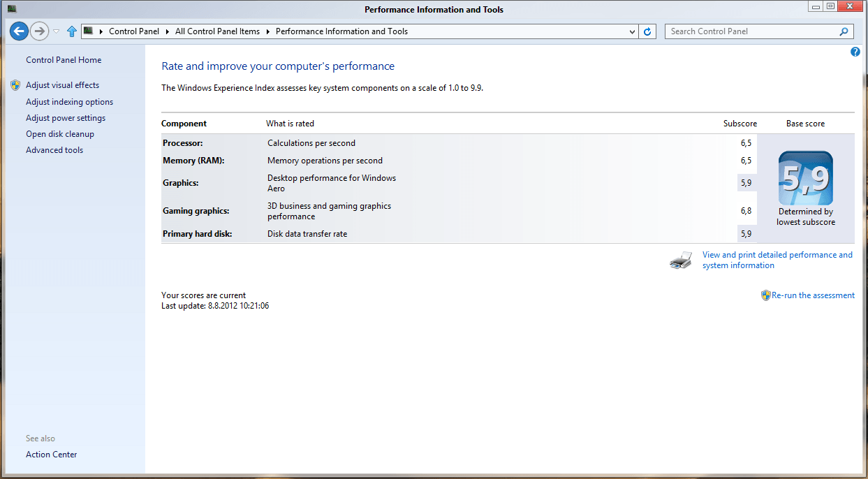Expand arrow after All Control Panel Items
This screenshot has height=479, width=868.
pyautogui.click(x=267, y=31)
